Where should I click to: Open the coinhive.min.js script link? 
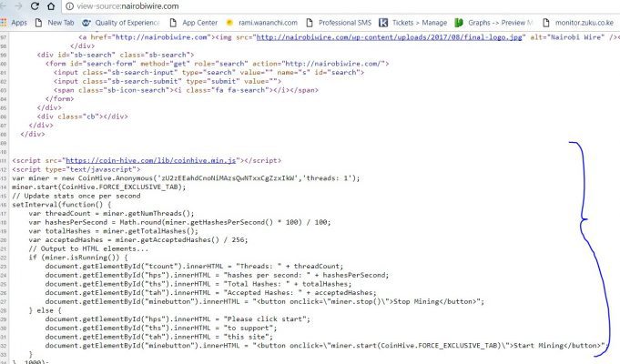(151, 160)
